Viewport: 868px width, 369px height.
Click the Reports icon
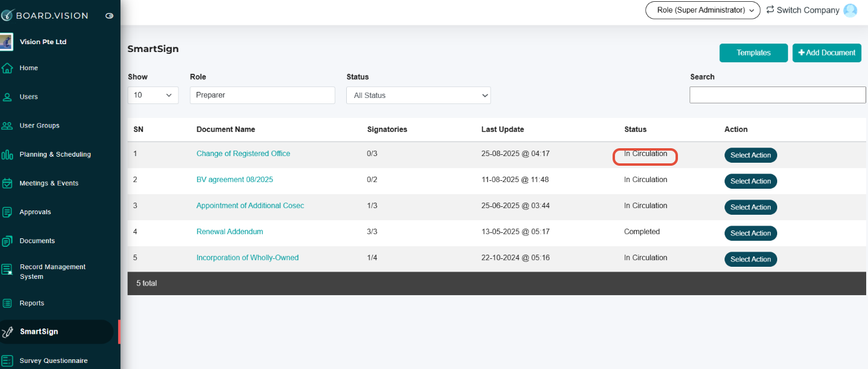tap(7, 303)
